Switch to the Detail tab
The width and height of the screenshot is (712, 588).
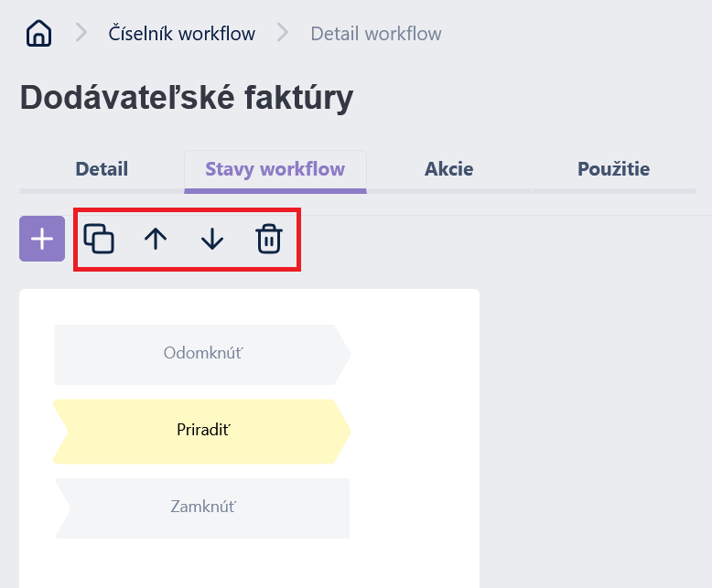[102, 169]
